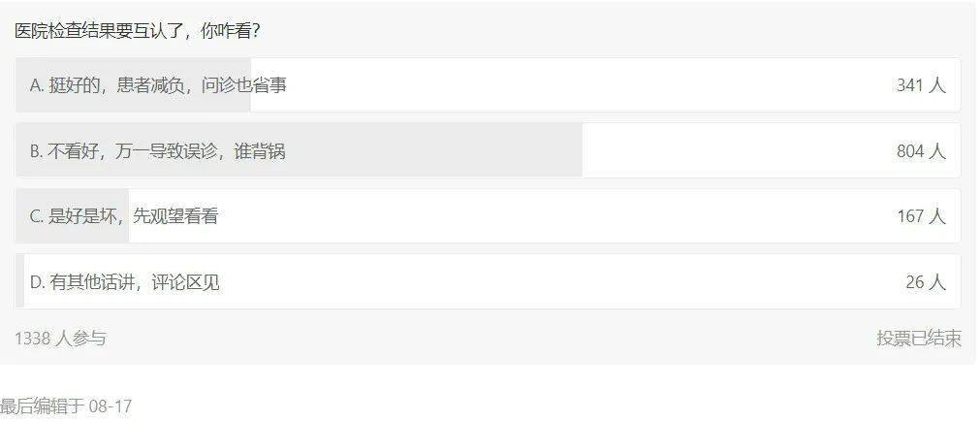Click the gray filled bar start of option C
Viewport: 980px width, 422px height.
pyautogui.click(x=22, y=216)
